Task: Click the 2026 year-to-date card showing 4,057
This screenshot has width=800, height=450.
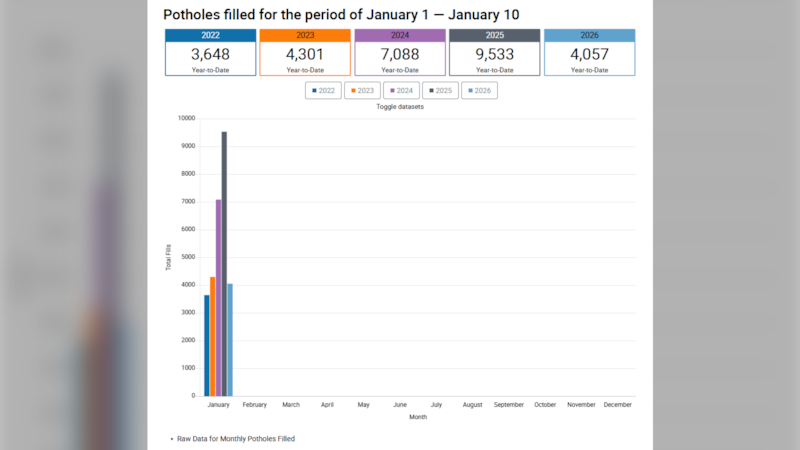Action: (x=589, y=53)
